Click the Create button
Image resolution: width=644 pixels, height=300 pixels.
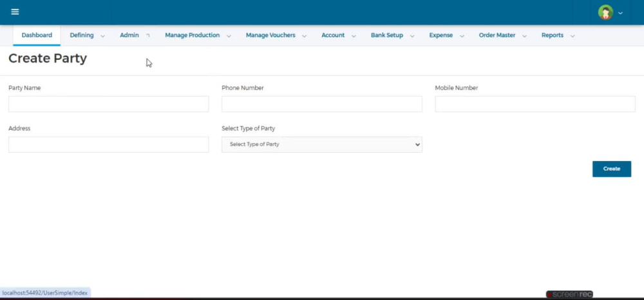[x=612, y=169]
